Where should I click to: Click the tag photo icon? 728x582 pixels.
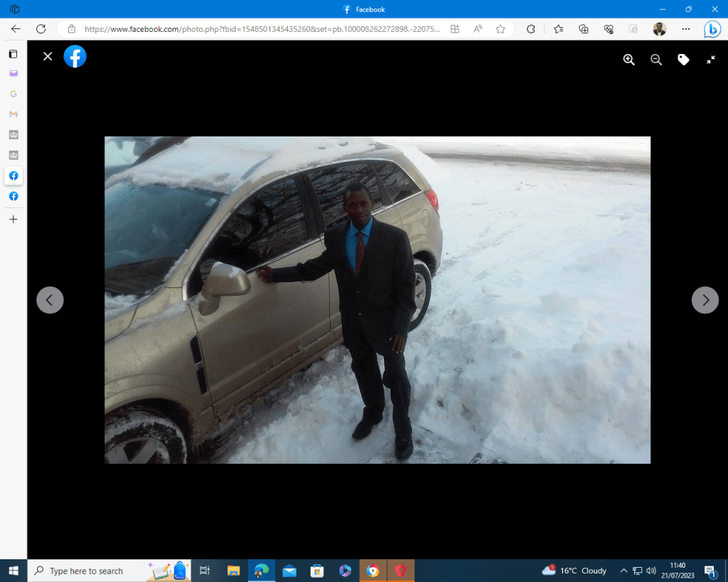683,60
